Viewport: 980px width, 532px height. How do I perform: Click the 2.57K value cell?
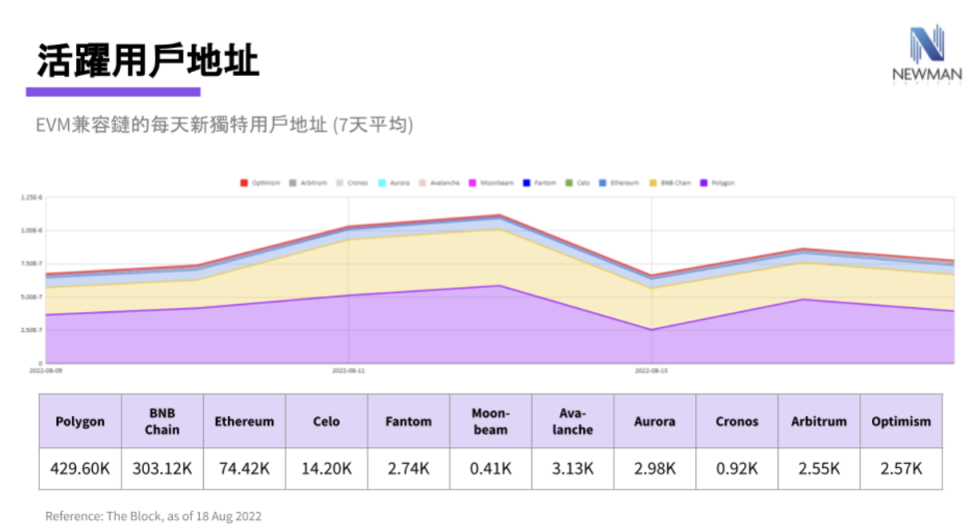coord(901,468)
